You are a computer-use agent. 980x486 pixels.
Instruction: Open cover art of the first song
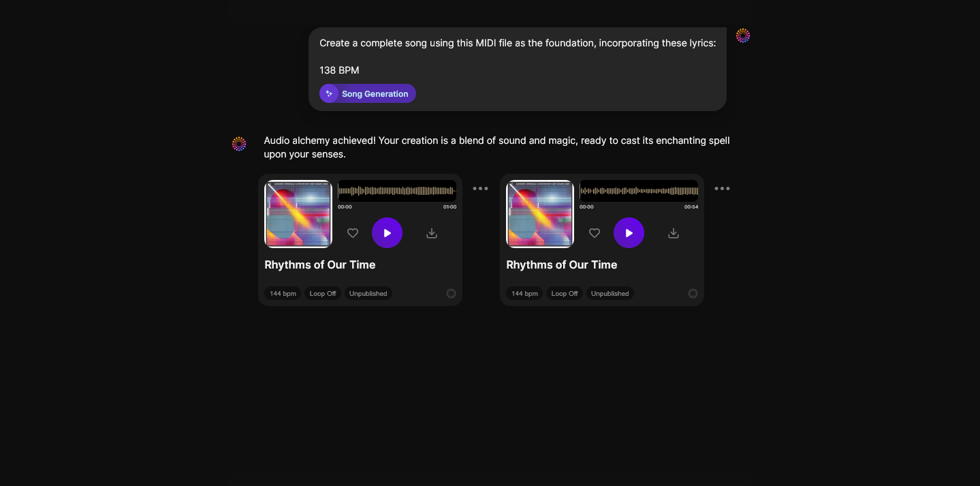[298, 214]
